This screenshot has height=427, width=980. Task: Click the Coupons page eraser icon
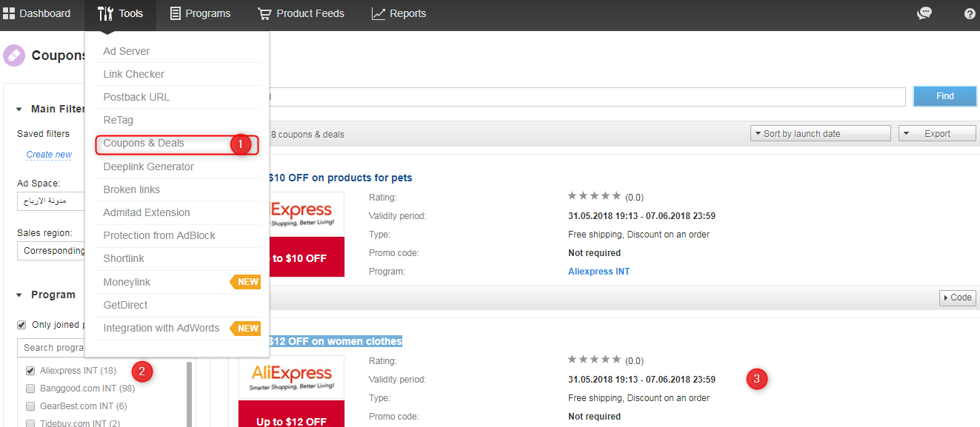click(13, 56)
